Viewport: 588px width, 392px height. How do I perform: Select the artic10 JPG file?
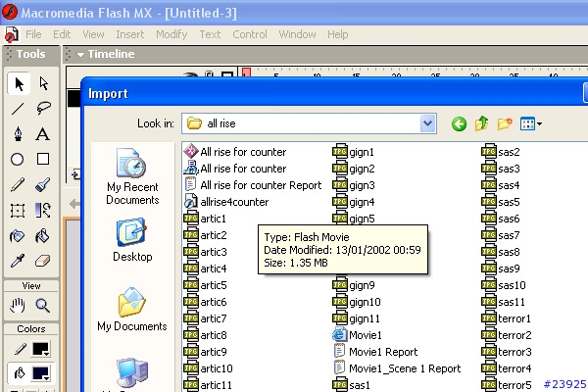(208, 368)
